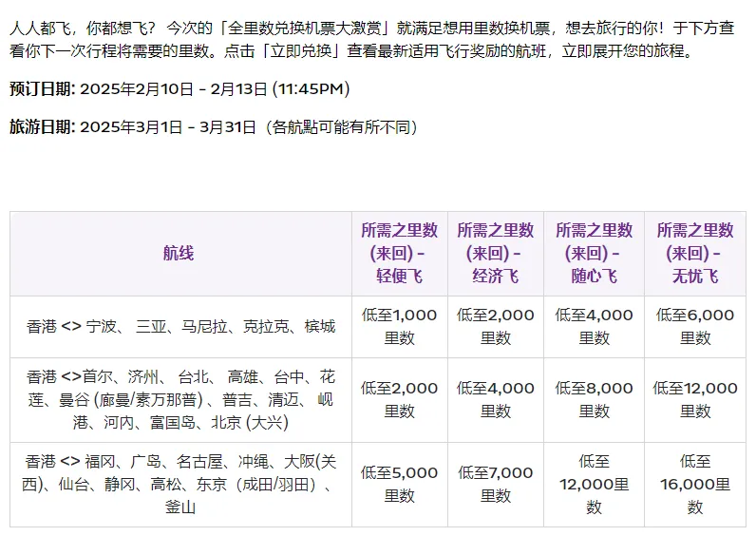Image resolution: width=756 pixels, height=536 pixels.
Task: Click the 旅游日期 travel date line
Action: 214,127
